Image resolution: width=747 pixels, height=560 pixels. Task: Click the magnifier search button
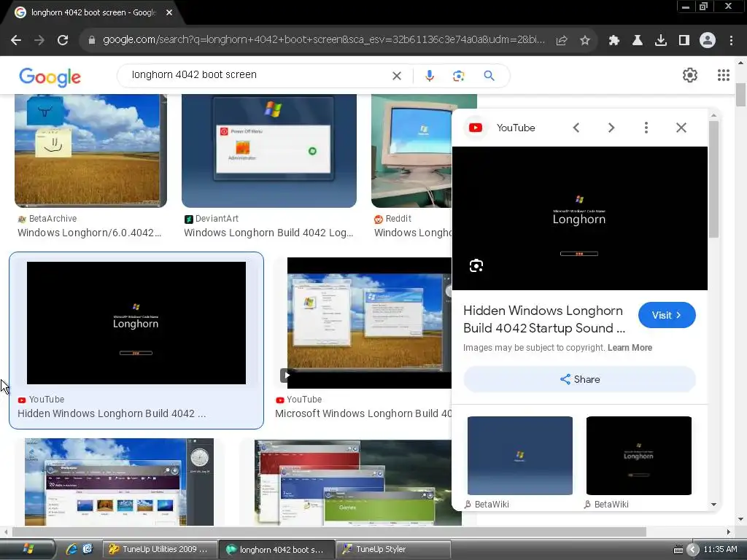point(489,76)
